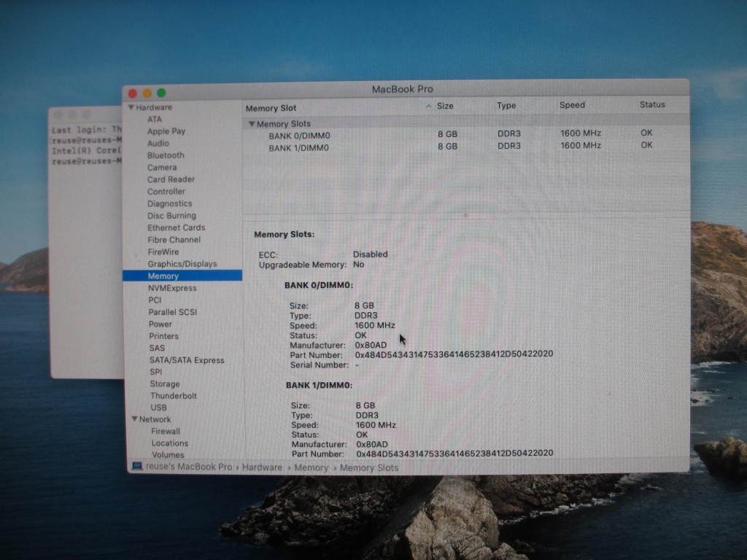Click the BANK 1/DIMM0 heading in details

click(x=320, y=385)
